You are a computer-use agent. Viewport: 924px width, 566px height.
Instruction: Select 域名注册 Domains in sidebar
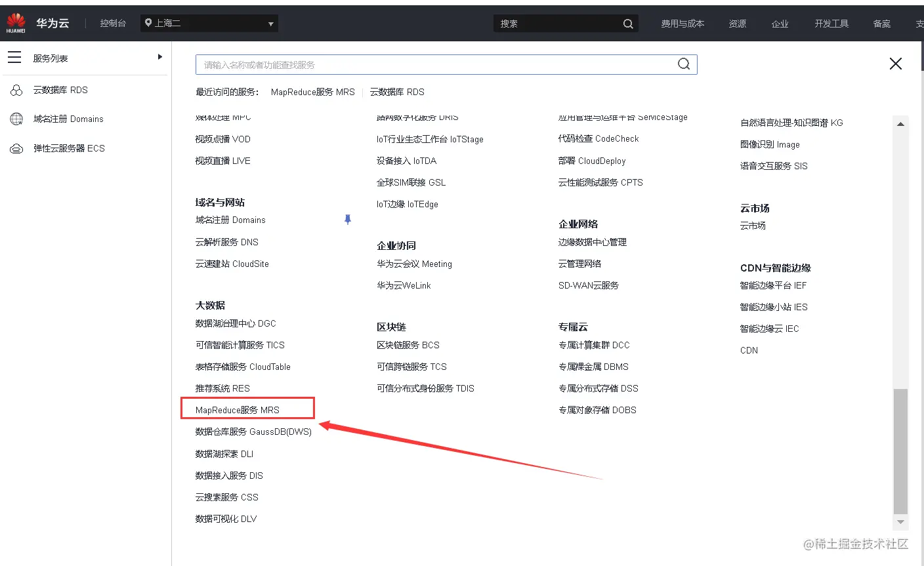point(68,119)
